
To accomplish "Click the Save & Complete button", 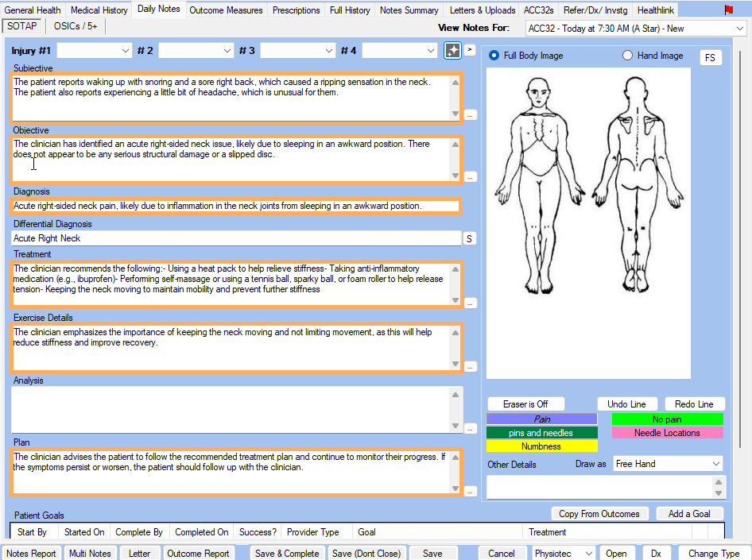I will [287, 554].
